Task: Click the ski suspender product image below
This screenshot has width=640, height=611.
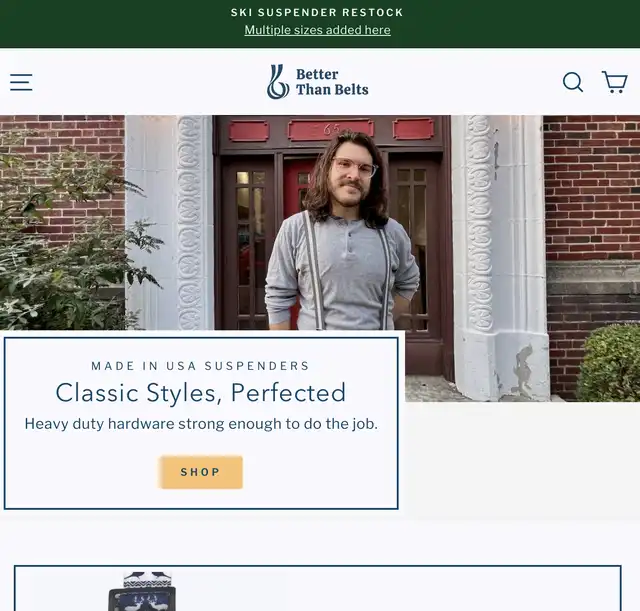Action: pyautogui.click(x=142, y=591)
